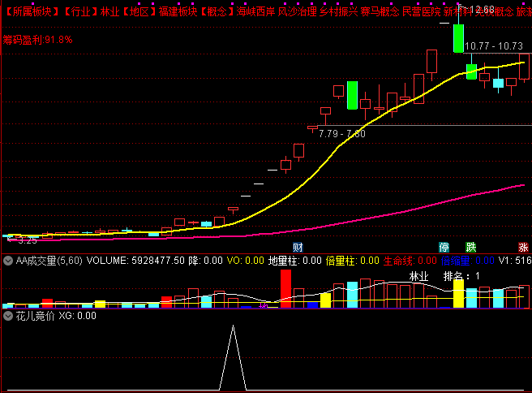The width and height of the screenshot is (532, 393).
Task: Click the 【地区】 header tag
Action: tap(139, 12)
